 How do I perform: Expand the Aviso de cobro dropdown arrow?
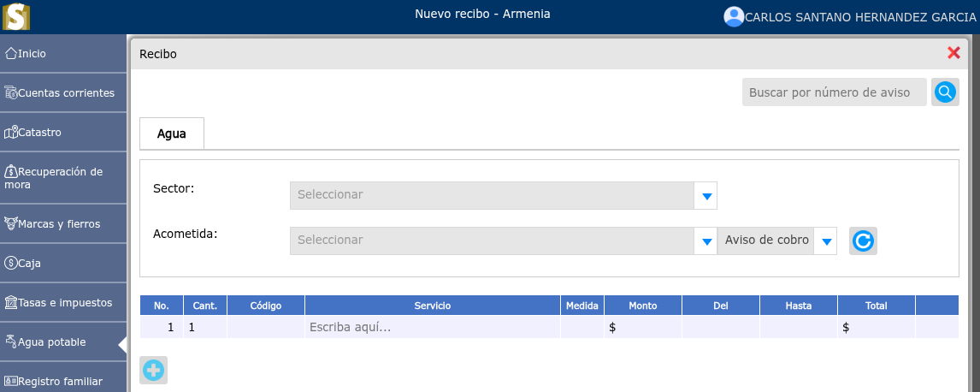pos(825,241)
